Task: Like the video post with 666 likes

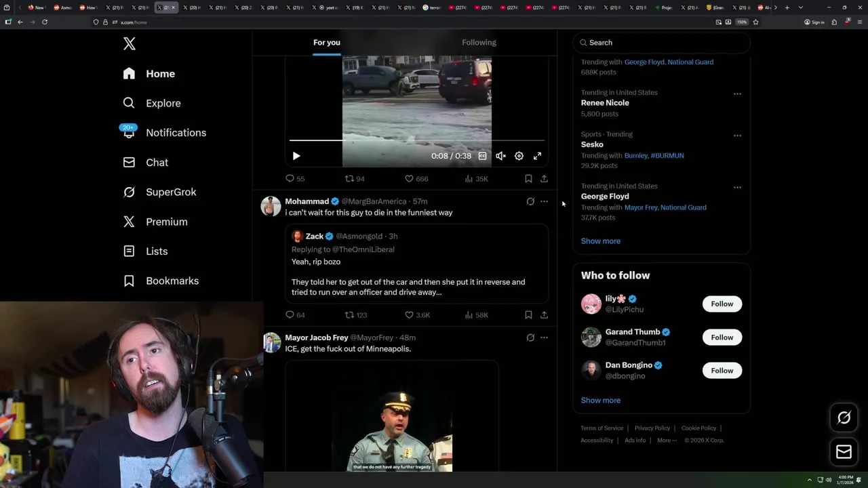Action: [x=416, y=179]
